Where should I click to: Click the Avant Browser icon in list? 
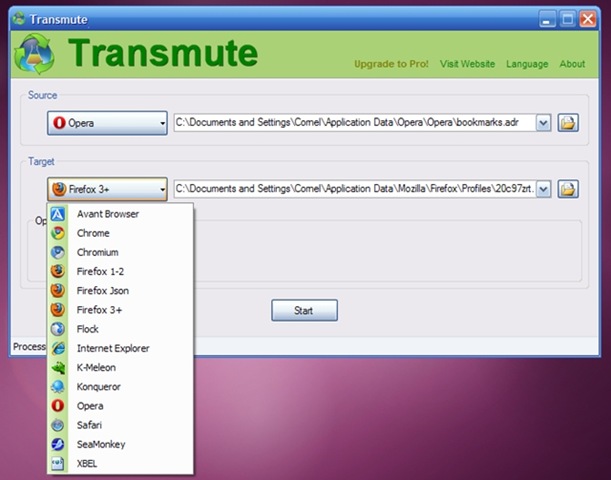58,214
